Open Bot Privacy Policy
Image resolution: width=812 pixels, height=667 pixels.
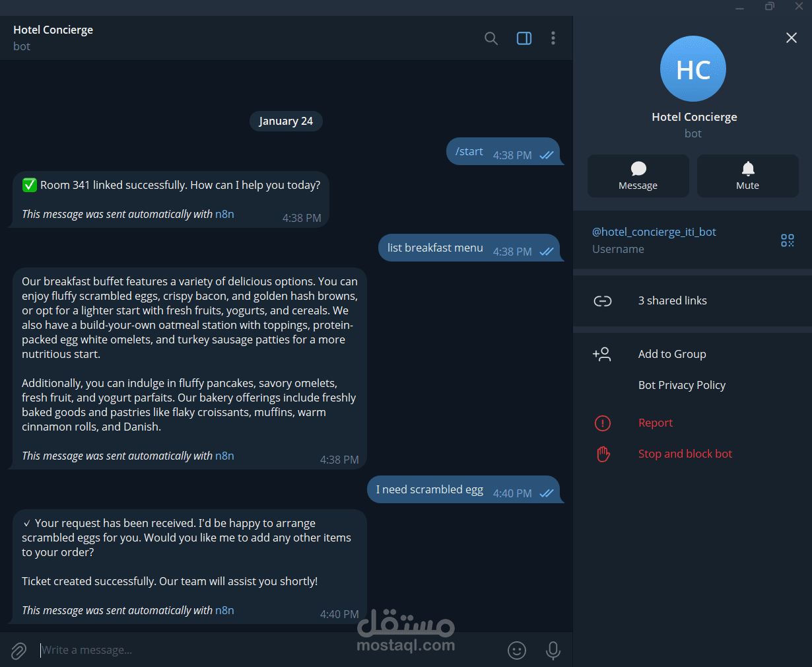click(x=682, y=385)
